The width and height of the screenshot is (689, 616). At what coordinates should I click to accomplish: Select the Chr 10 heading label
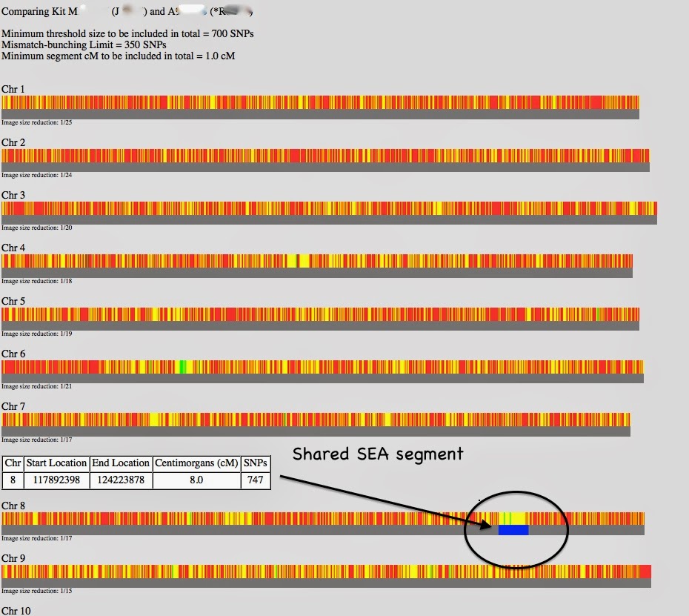16,609
